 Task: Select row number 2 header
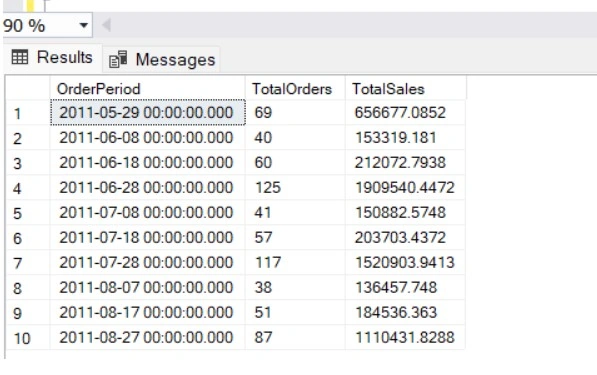pos(28,138)
